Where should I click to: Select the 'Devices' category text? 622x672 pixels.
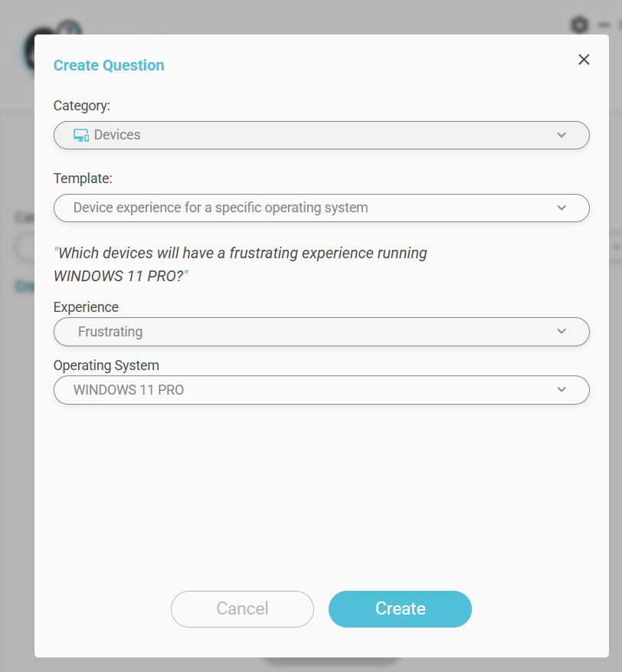[x=117, y=135]
